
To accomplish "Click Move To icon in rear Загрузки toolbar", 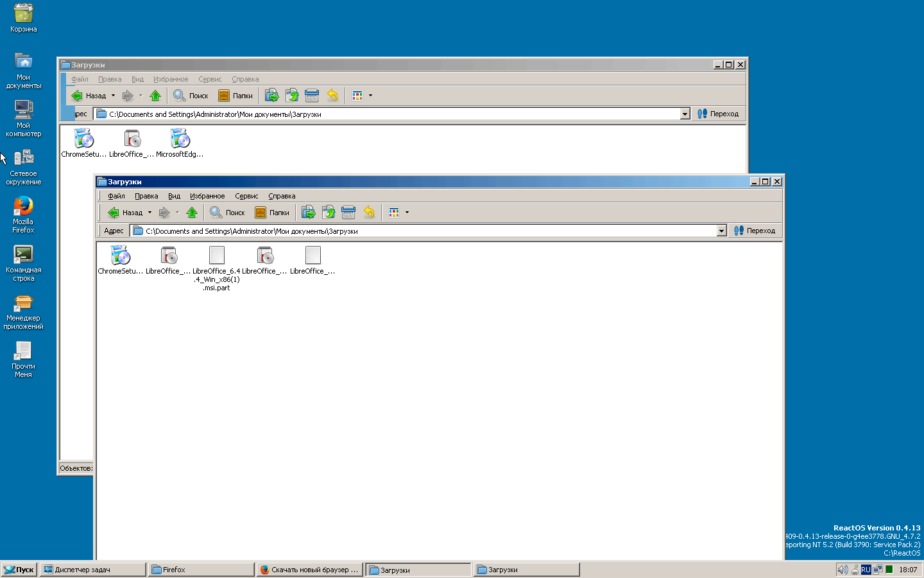I will (x=272, y=96).
